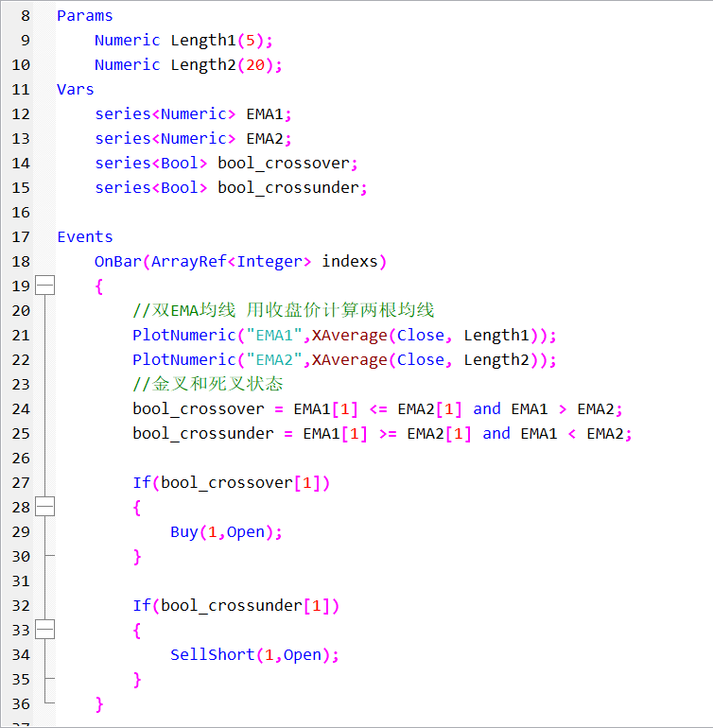The image size is (713, 728).
Task: Click the Chinese comment about 双EMA均线
Action: tap(284, 310)
